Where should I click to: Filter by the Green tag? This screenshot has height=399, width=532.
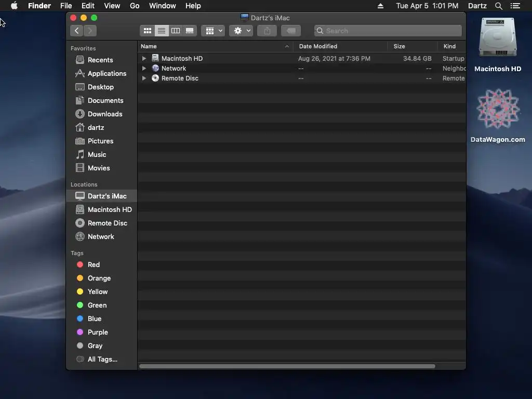101,305
